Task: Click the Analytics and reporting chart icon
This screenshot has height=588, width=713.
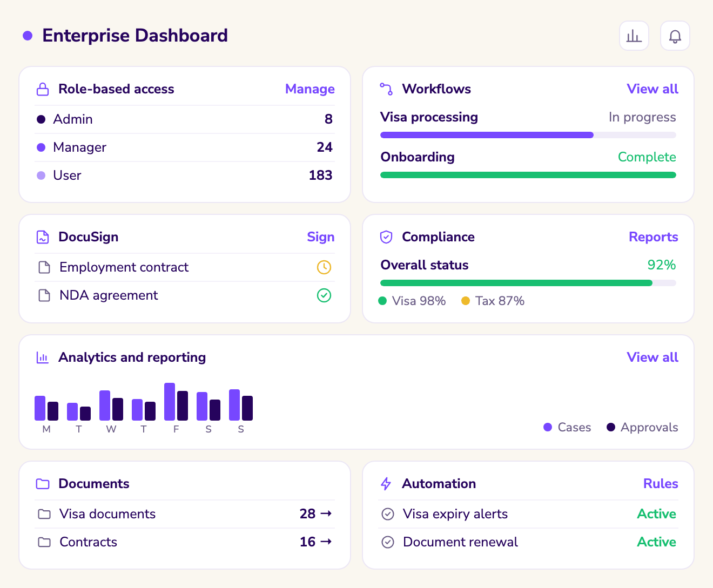Action: coord(43,357)
